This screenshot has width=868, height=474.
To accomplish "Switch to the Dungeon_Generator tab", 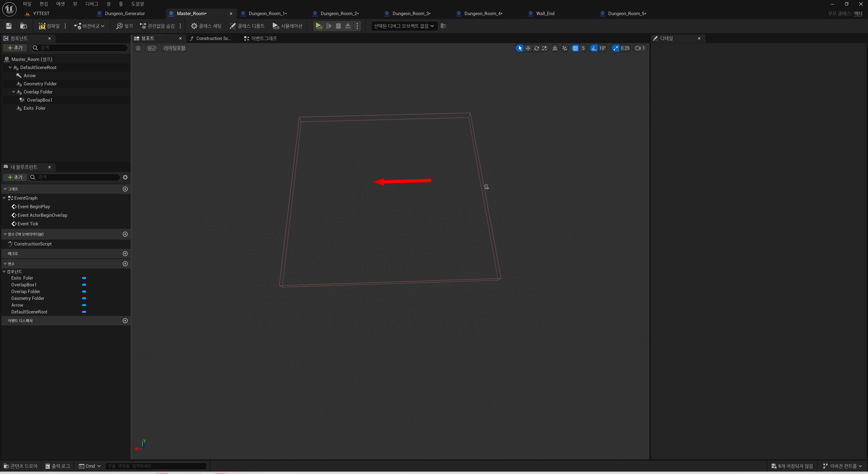I will (x=125, y=14).
